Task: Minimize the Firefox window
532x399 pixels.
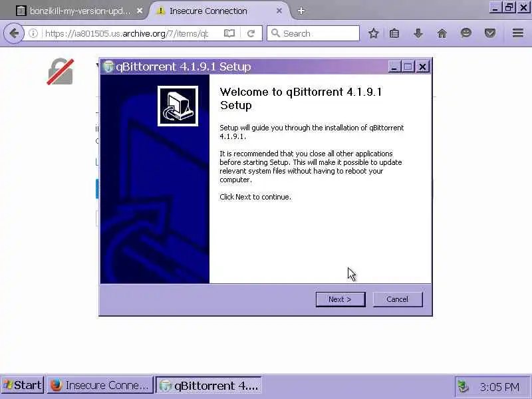Action: coord(495,7)
